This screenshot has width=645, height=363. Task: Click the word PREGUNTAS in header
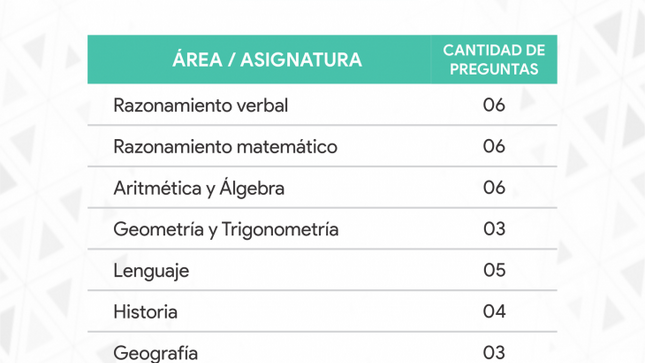(494, 69)
